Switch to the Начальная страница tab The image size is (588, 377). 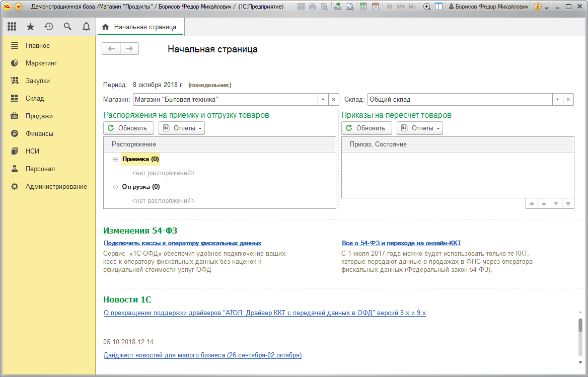click(x=140, y=27)
